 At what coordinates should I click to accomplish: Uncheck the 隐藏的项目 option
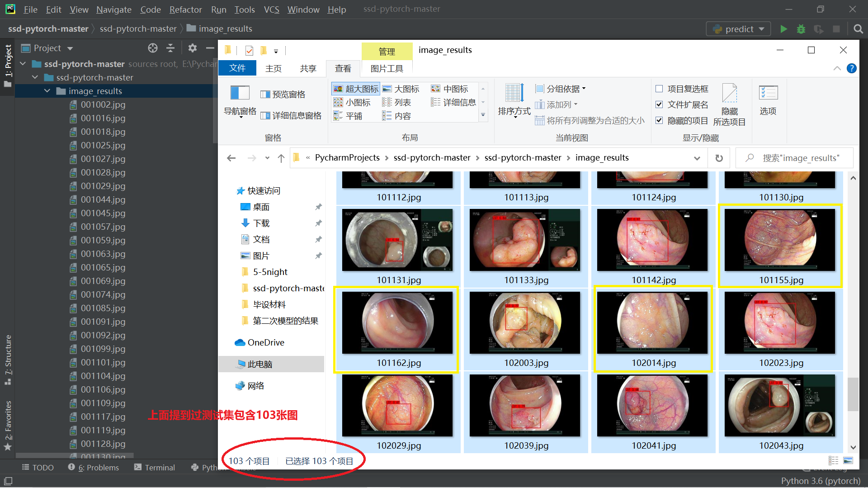[659, 120]
